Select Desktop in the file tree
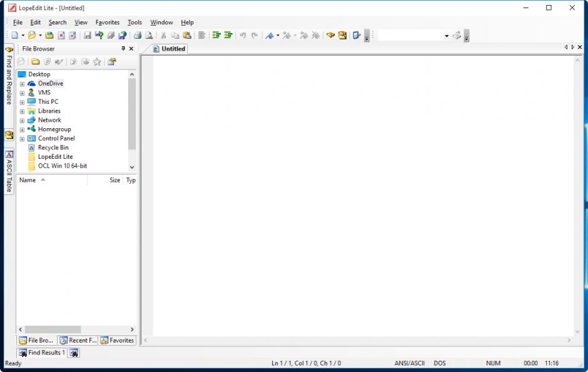The height and width of the screenshot is (372, 588). tap(39, 74)
